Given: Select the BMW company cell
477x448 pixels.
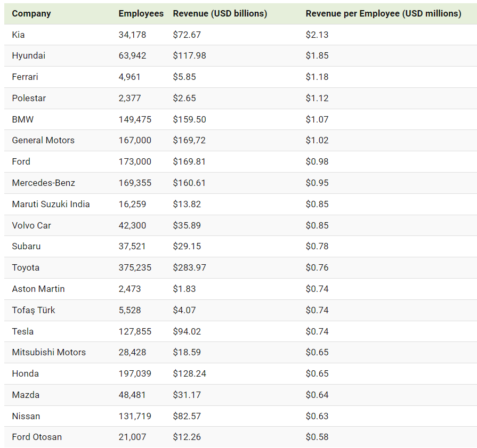Looking at the screenshot, I should pyautogui.click(x=23, y=119).
